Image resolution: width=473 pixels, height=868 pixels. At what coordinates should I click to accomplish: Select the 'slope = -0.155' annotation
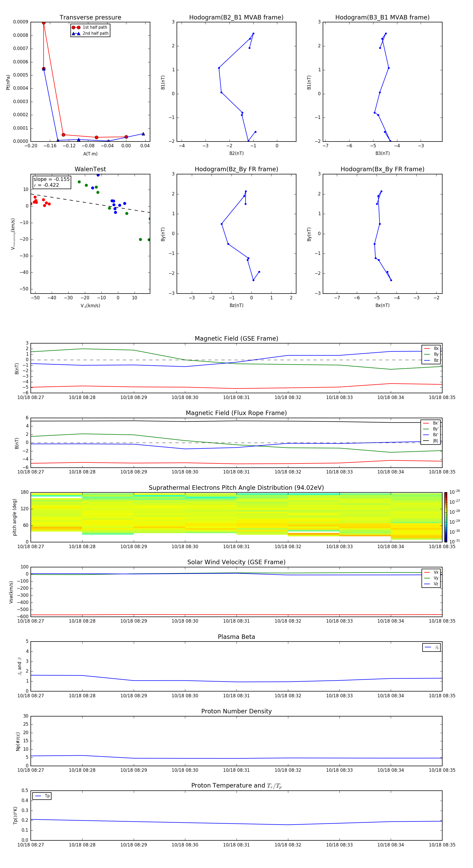pyautogui.click(x=52, y=179)
